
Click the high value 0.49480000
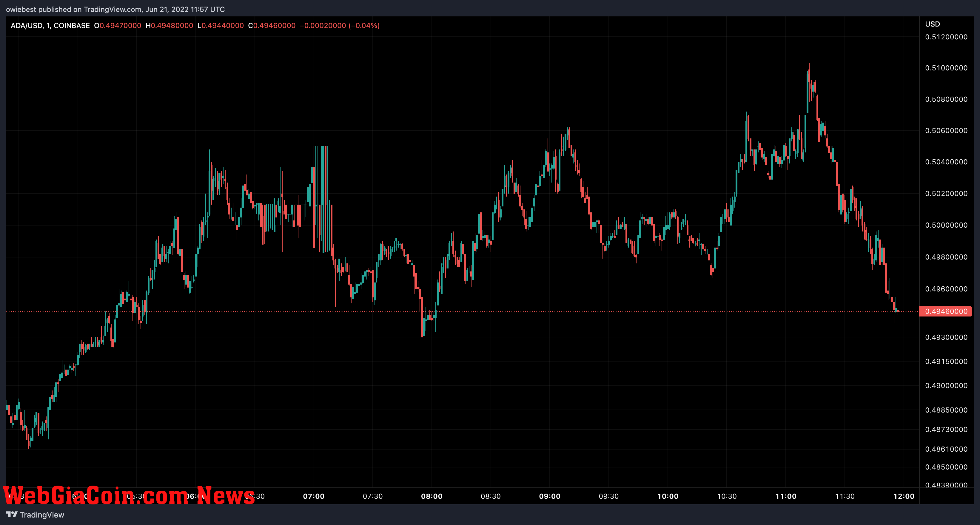click(x=172, y=25)
